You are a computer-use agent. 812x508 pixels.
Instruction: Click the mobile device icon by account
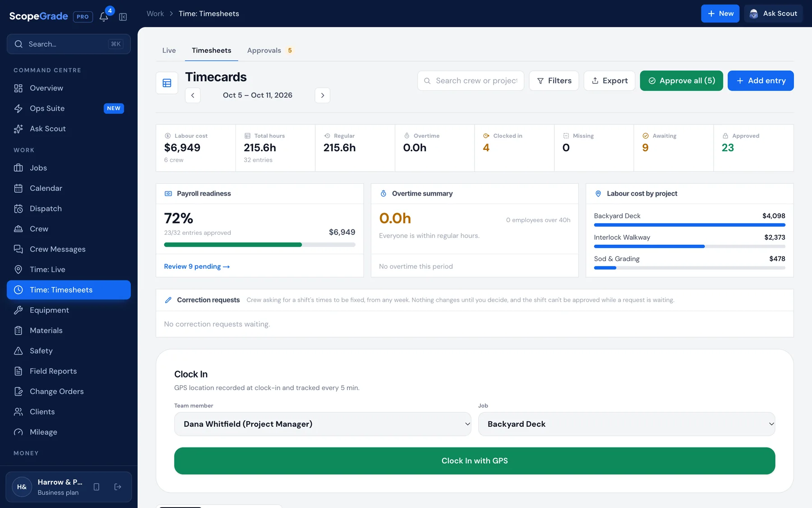97,487
